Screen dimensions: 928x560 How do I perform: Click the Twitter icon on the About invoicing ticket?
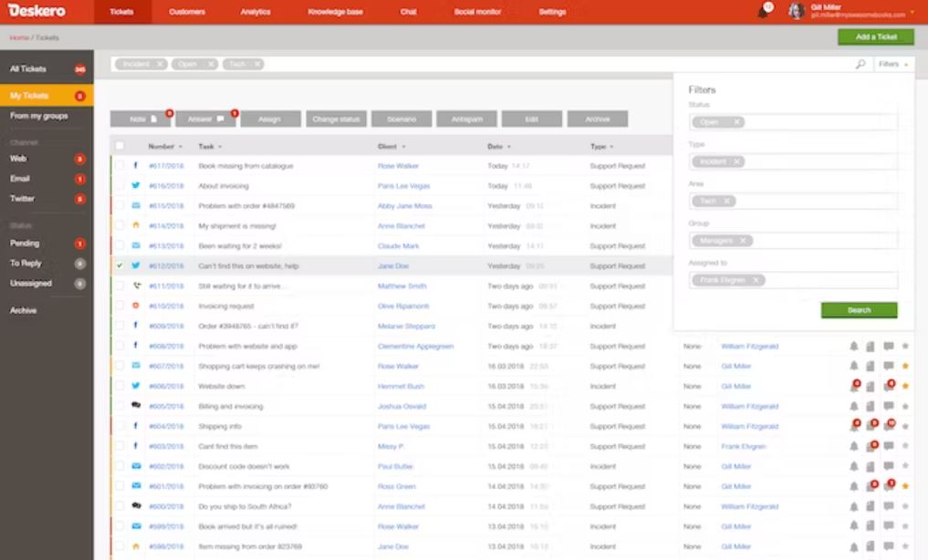coord(136,186)
